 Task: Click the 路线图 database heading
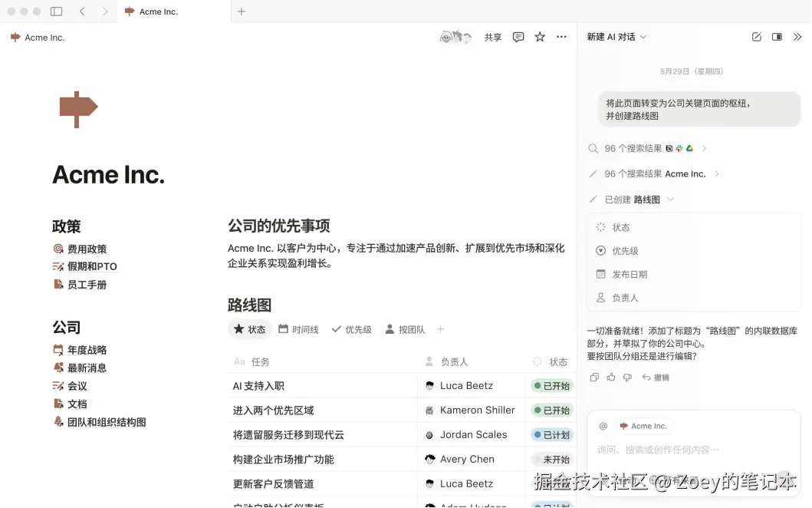pos(250,305)
